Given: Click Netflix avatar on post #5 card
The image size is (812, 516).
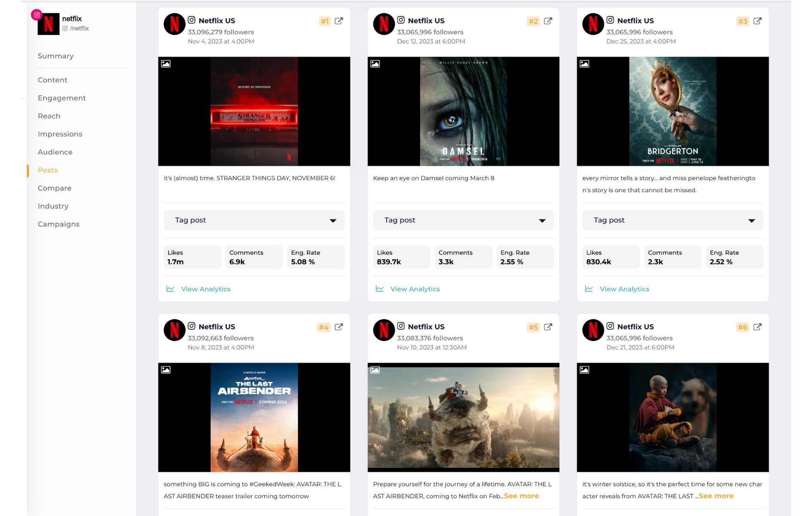Looking at the screenshot, I should pos(384,330).
